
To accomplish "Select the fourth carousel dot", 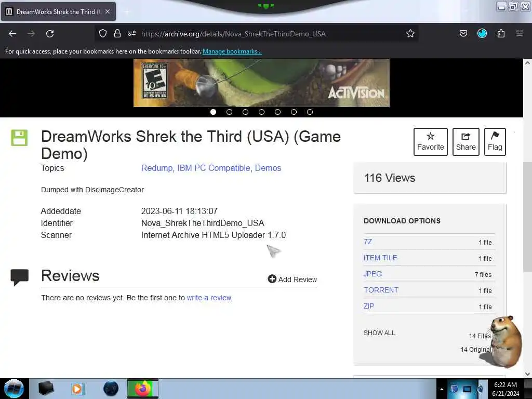I will tap(262, 112).
